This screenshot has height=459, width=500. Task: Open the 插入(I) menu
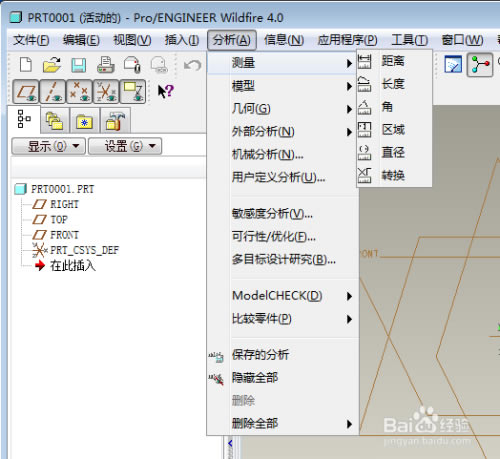[x=182, y=40]
